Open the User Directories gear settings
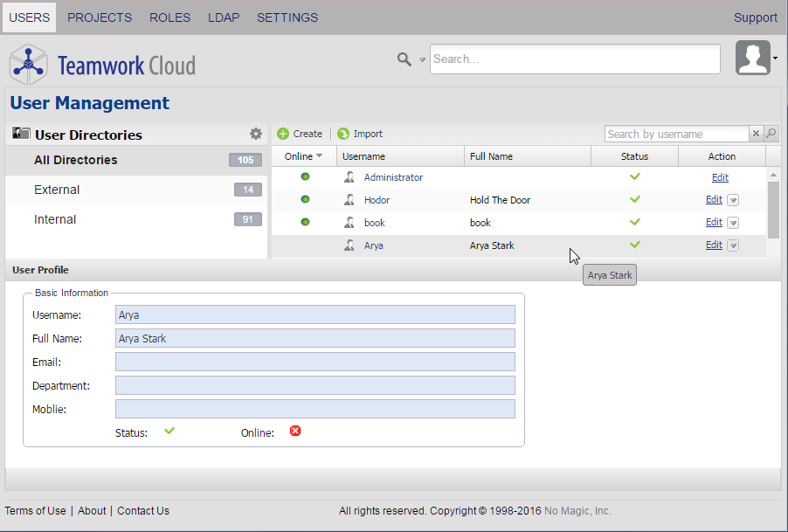788x532 pixels. click(256, 134)
